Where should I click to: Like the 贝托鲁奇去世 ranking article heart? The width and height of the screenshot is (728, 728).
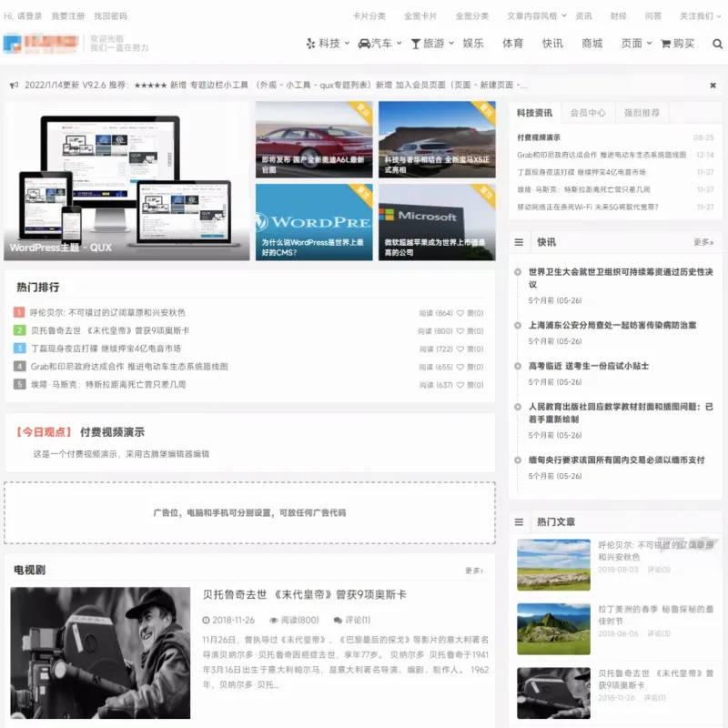(x=460, y=331)
